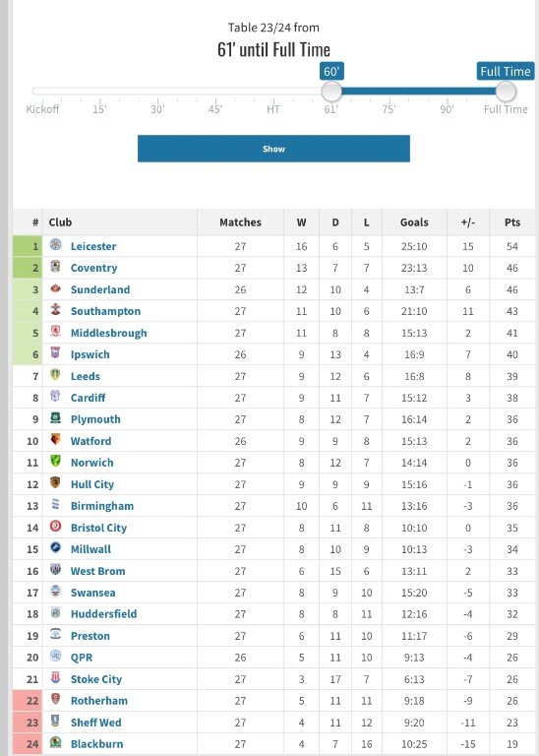
Task: Select the Leeds team name link
Action: coord(86,376)
